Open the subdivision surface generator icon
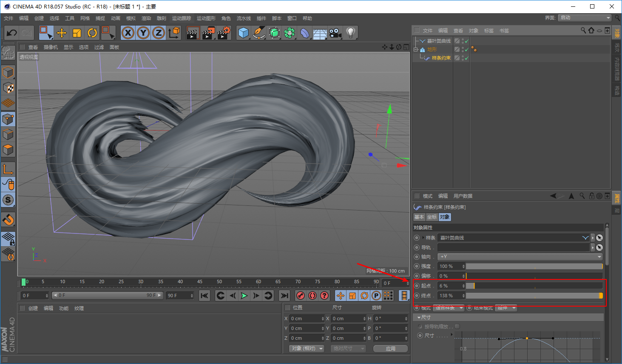This screenshot has height=364, width=622. point(274,33)
